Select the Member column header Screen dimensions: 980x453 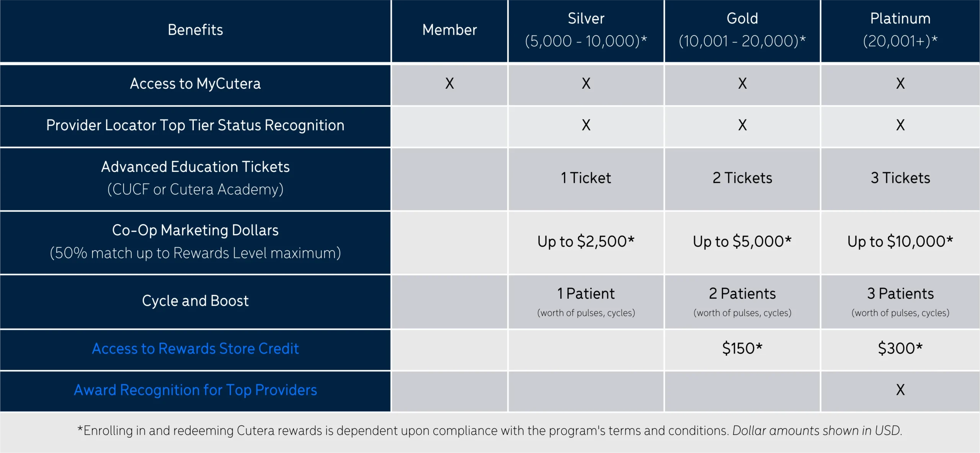click(449, 30)
